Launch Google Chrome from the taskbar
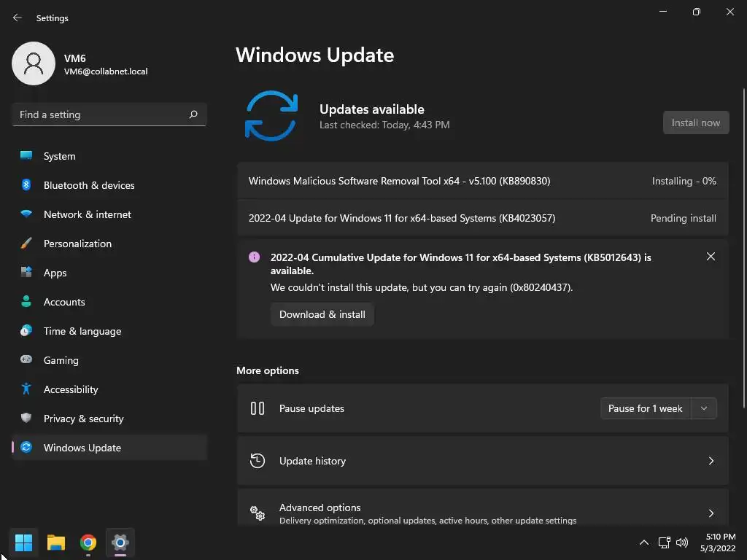 (88, 542)
